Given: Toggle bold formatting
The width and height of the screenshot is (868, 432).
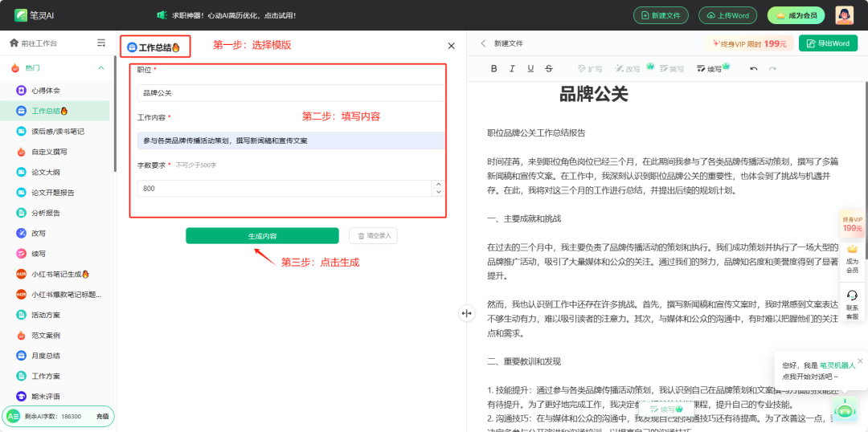Looking at the screenshot, I should tap(494, 68).
